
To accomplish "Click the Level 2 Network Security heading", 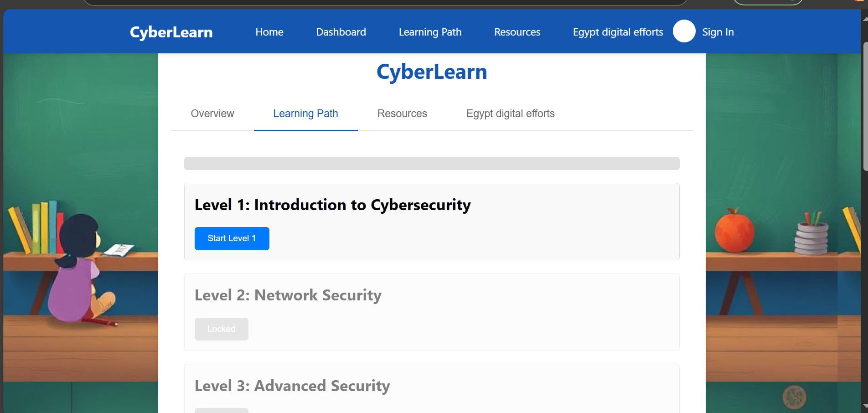I will click(x=288, y=295).
